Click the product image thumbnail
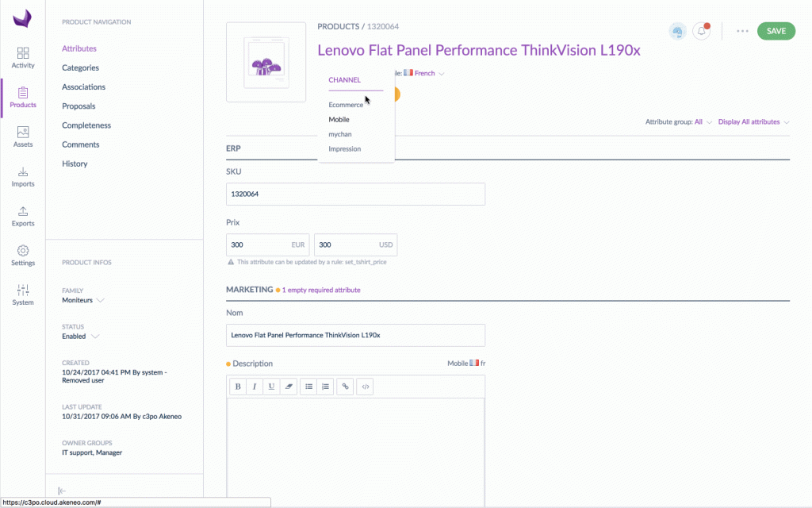The height and width of the screenshot is (508, 812). (266, 62)
